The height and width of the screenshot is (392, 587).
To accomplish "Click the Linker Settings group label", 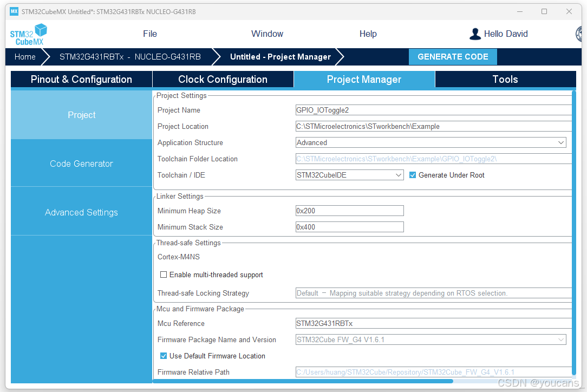I will coord(180,196).
